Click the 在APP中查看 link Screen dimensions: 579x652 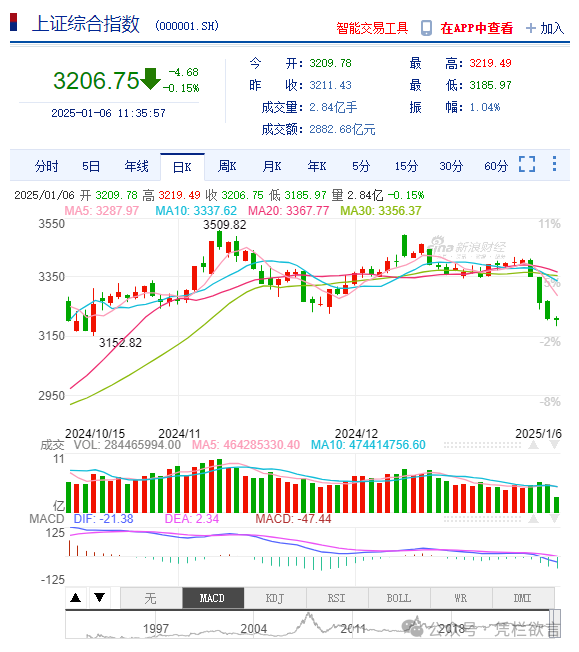(x=477, y=28)
